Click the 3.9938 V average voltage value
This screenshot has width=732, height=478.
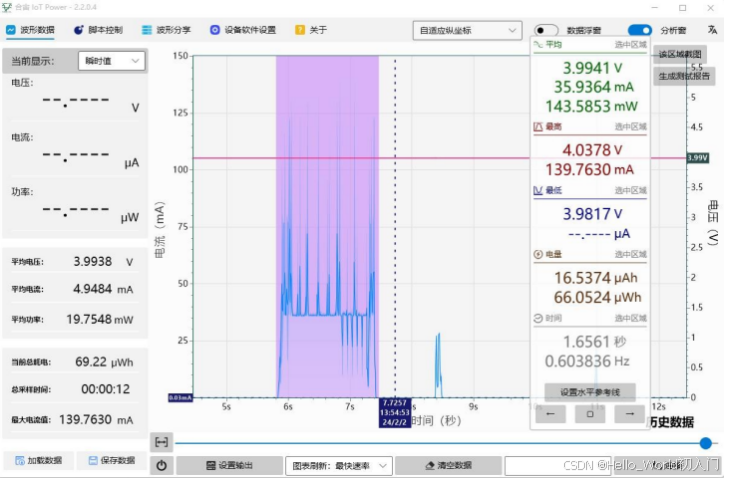103,262
